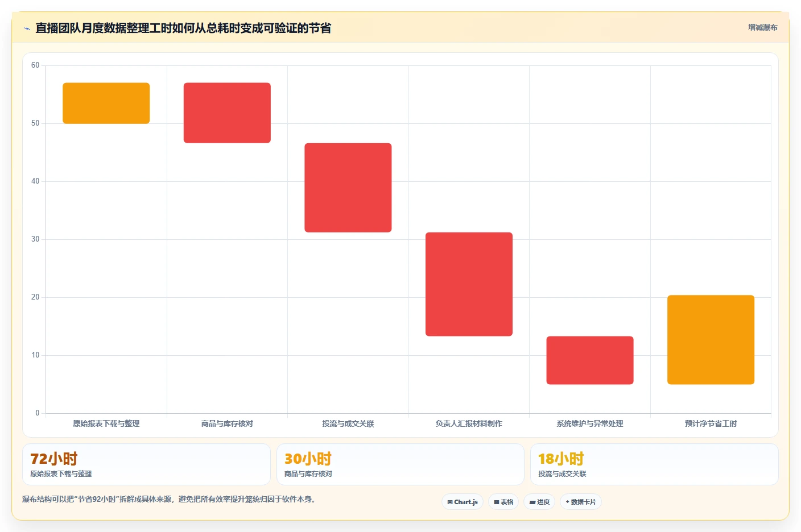Click the red 系统维护与异常处理 bar
The height and width of the screenshot is (532, 801).
590,360
